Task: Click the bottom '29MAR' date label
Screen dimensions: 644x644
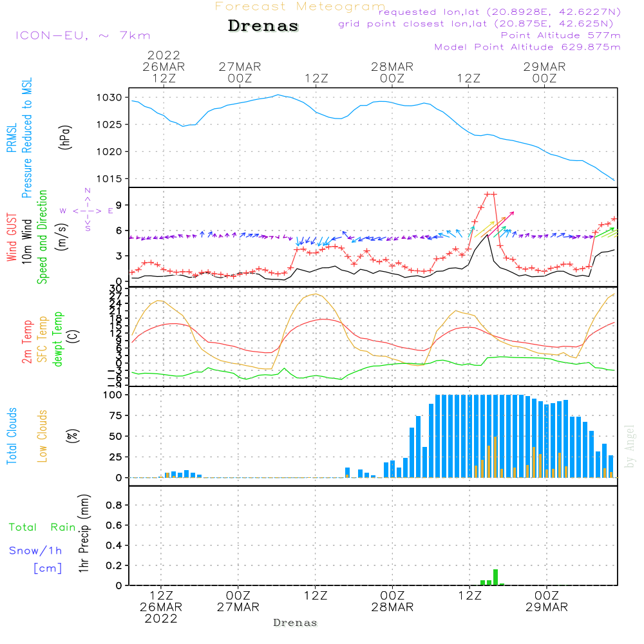Action: click(547, 607)
